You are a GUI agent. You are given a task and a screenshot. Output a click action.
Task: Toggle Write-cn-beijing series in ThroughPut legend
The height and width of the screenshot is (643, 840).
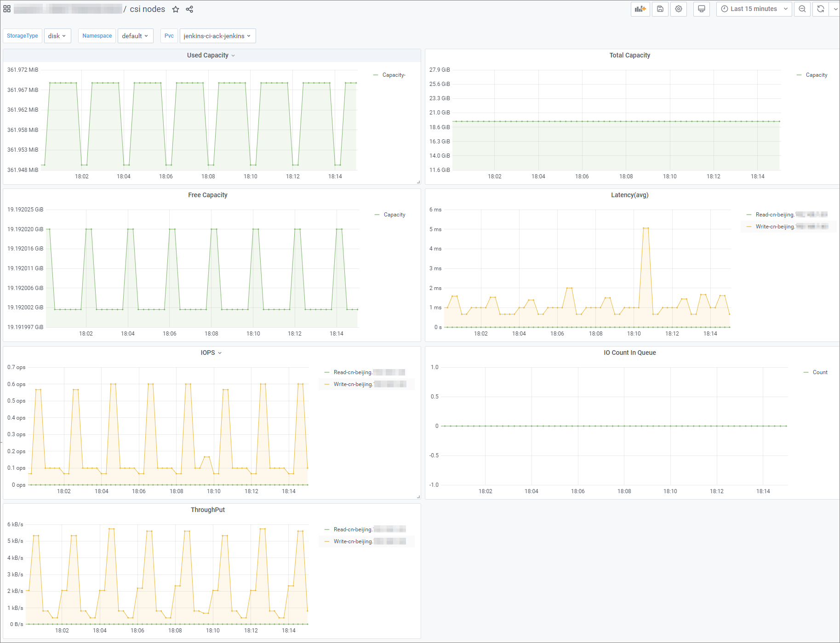pyautogui.click(x=370, y=541)
